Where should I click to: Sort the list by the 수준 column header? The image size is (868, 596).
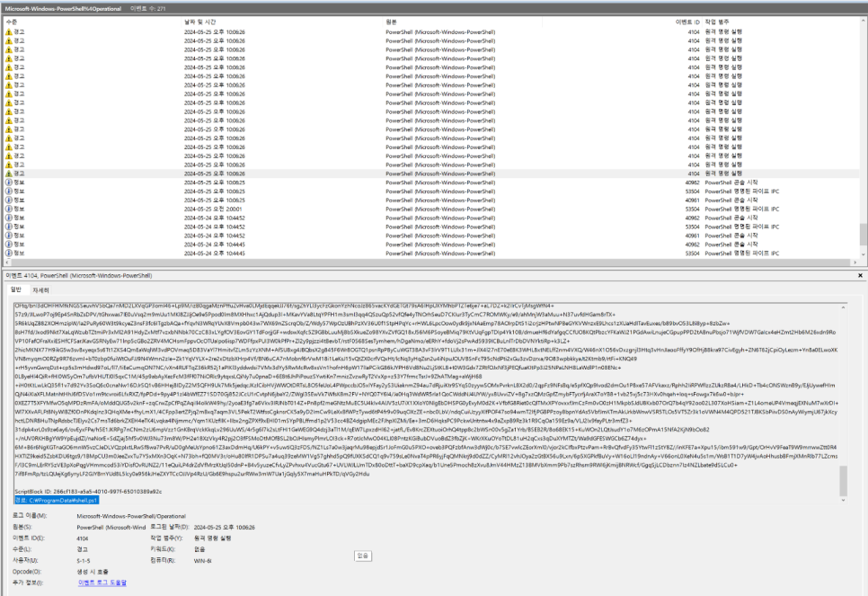point(11,22)
